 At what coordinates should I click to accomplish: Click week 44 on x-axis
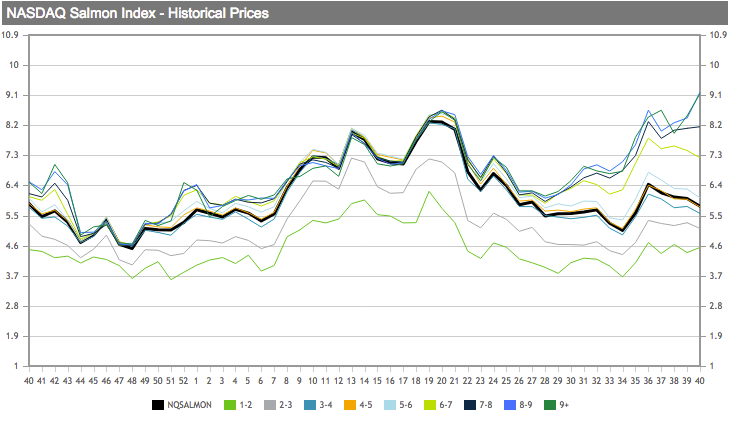[x=80, y=381]
